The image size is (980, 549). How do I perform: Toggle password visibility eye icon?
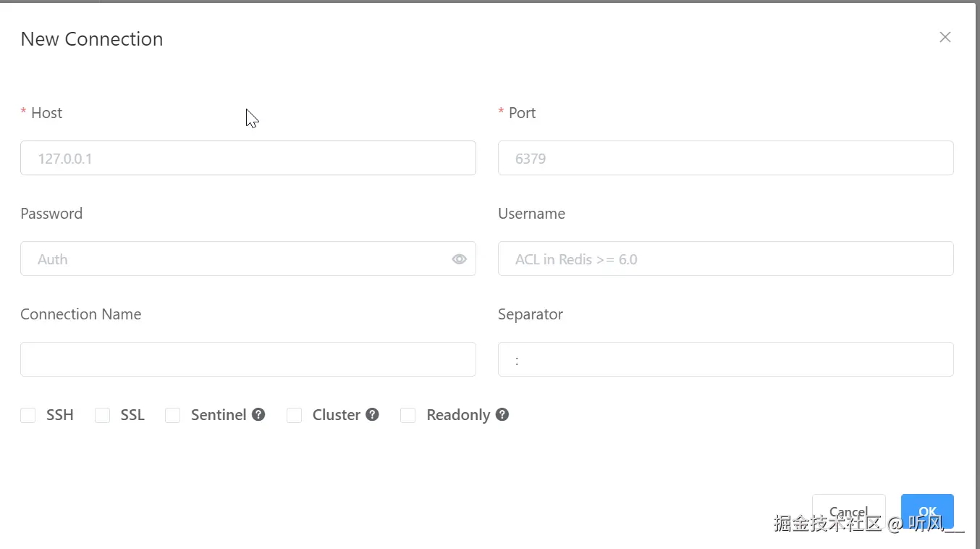(x=459, y=259)
